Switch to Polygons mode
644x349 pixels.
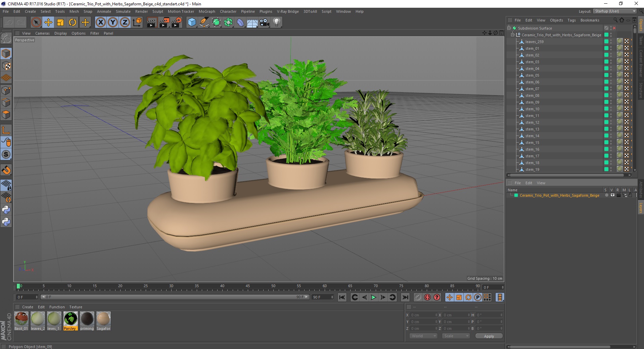point(6,115)
